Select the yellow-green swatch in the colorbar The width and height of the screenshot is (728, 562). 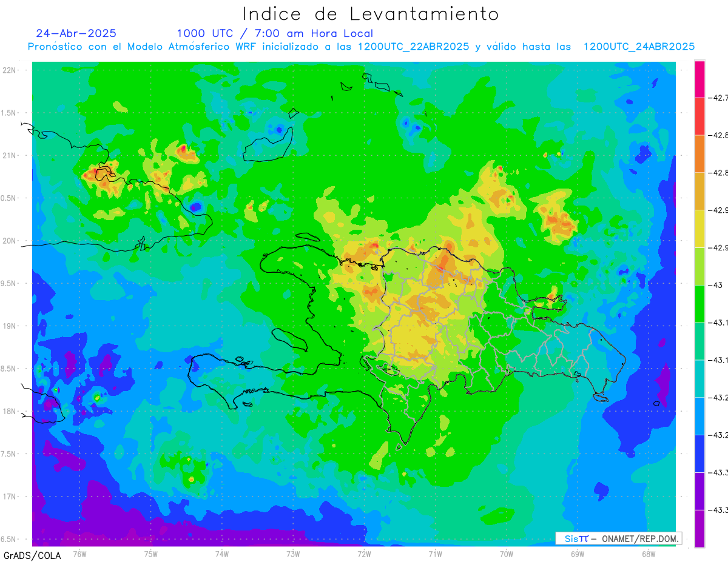pos(699,266)
